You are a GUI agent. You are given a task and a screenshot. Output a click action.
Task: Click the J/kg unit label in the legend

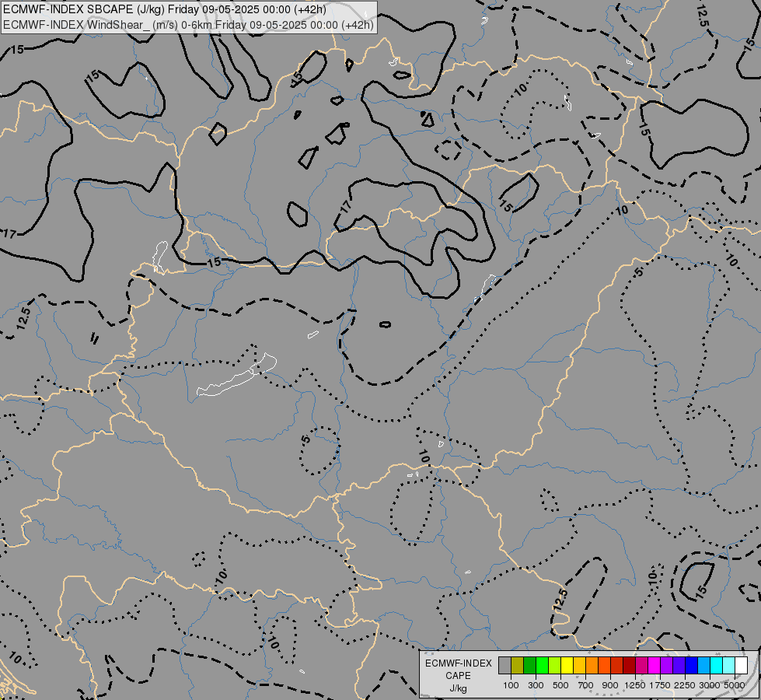tap(459, 688)
